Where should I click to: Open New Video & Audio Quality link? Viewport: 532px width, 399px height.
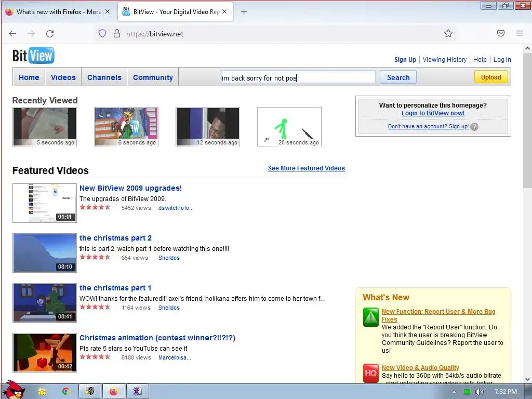[x=420, y=367]
